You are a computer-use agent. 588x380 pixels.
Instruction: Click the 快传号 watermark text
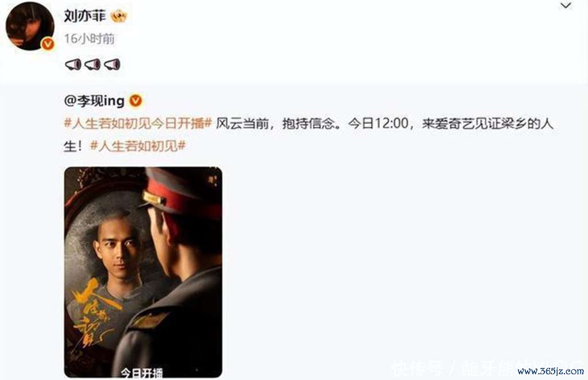(417, 367)
